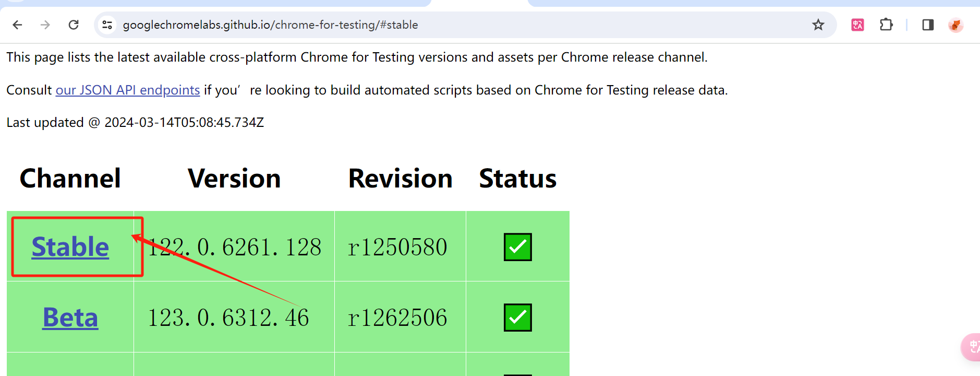Toggle the browser side panel

928,25
